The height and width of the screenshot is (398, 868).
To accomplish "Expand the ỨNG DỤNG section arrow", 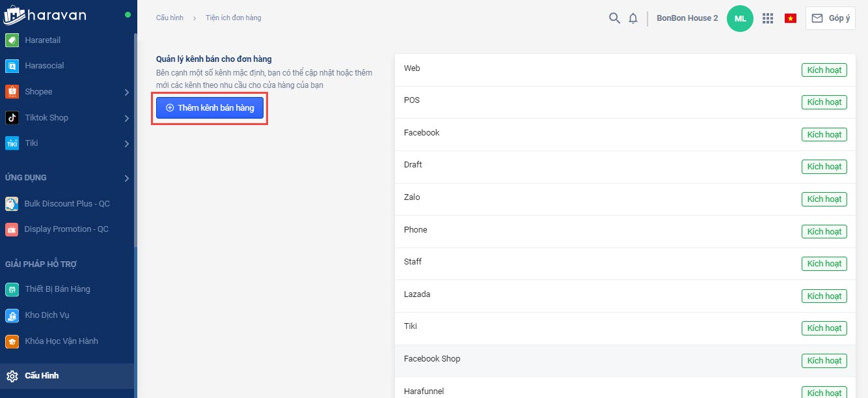I will (x=126, y=178).
